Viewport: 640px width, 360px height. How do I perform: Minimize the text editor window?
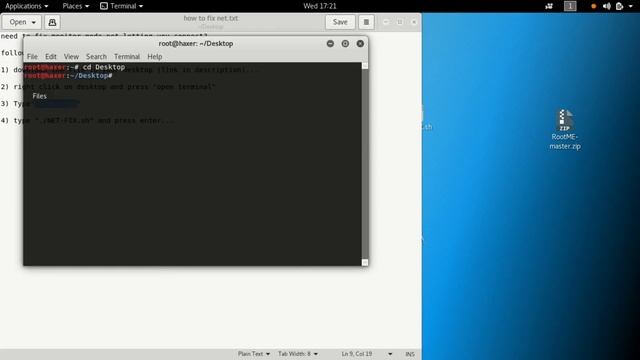386,22
